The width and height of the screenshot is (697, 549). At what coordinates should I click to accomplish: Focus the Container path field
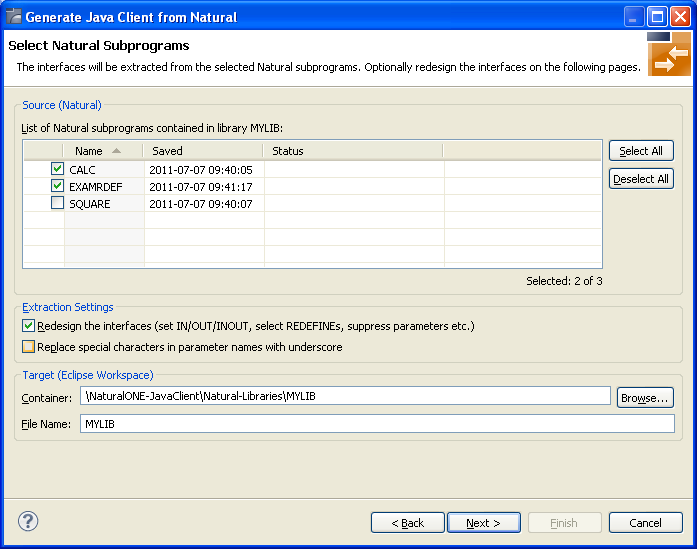point(345,396)
